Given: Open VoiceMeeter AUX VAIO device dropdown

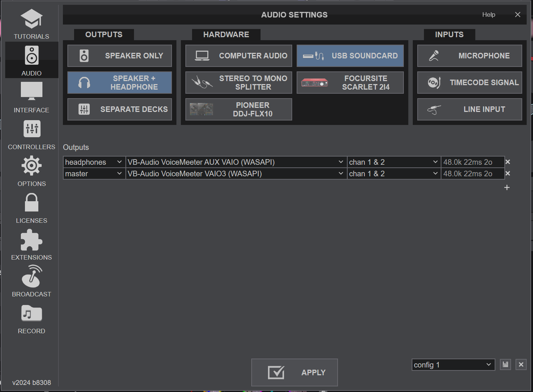Looking at the screenshot, I should coord(236,162).
